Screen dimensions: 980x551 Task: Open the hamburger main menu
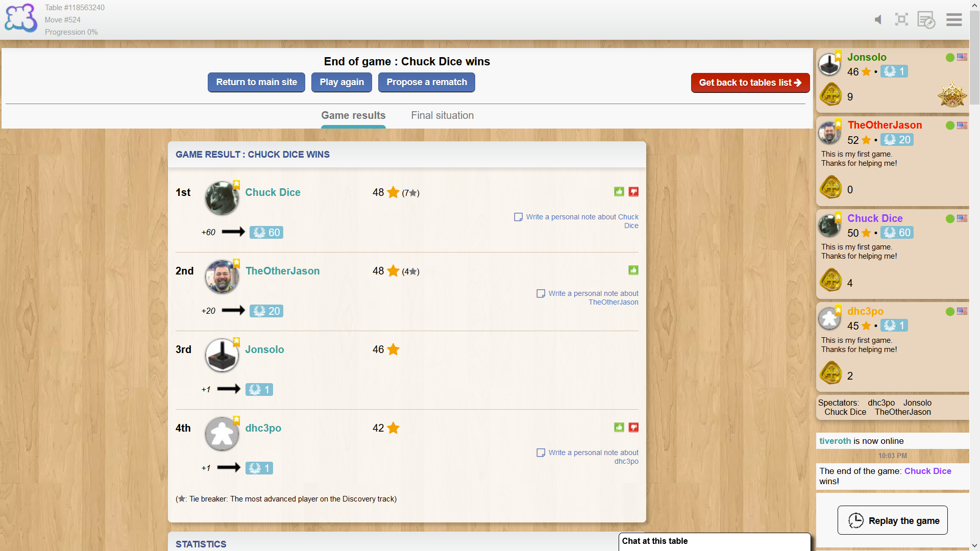click(x=953, y=20)
